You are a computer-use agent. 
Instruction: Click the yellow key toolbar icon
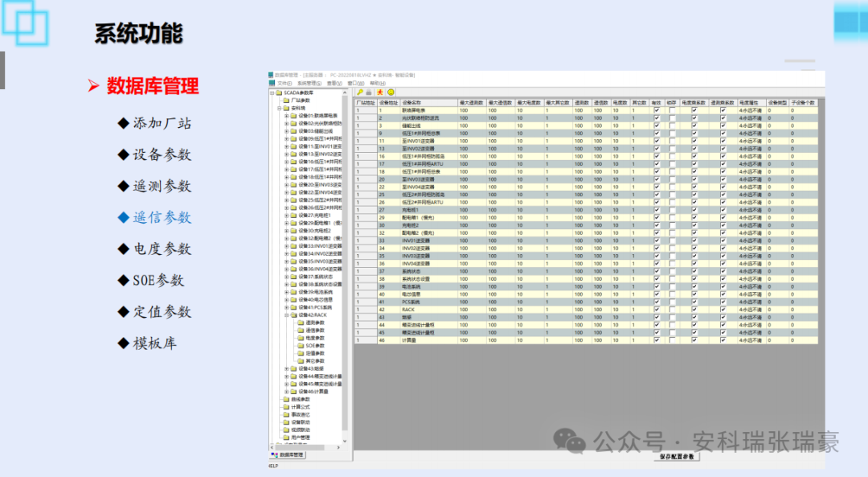click(360, 92)
